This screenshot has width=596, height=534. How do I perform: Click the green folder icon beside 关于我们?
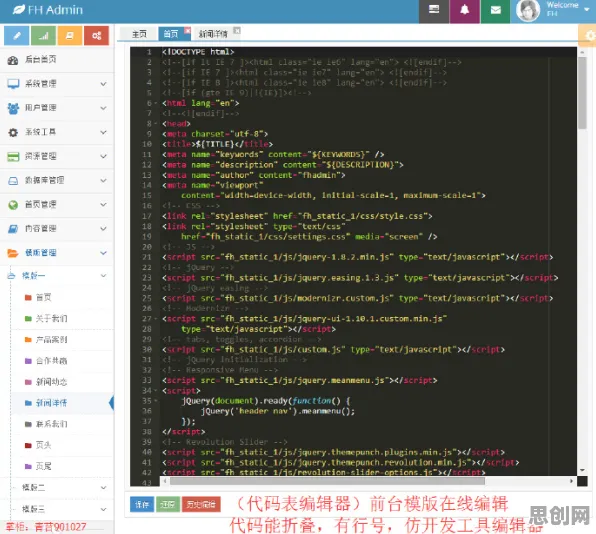pos(28,318)
